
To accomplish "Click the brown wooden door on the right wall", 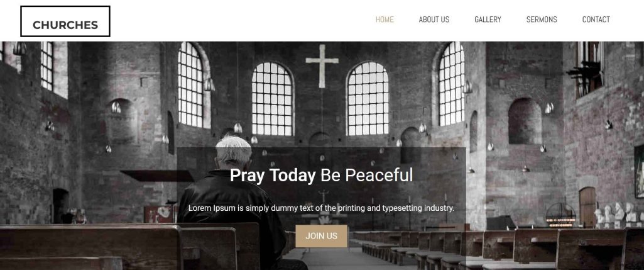I will [x=587, y=207].
